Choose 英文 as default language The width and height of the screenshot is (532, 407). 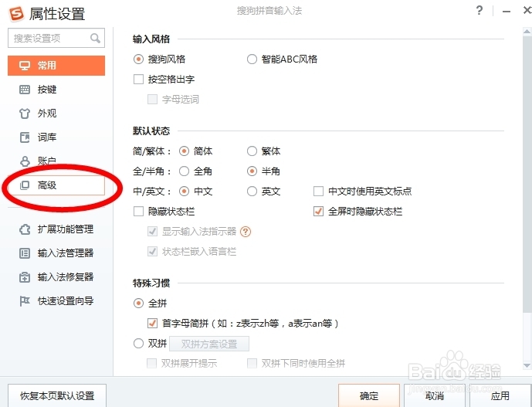(x=252, y=192)
